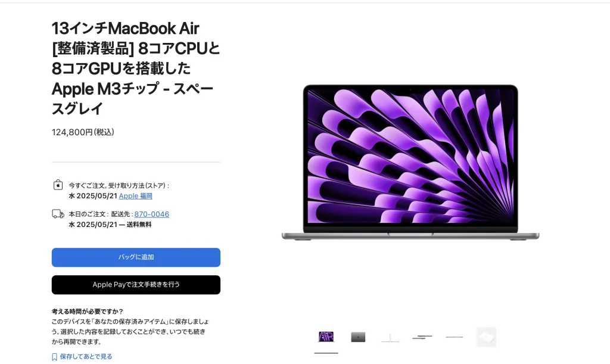Start checkout with the Apple Pay button
Screen dimensions: 610x364
pos(136,285)
